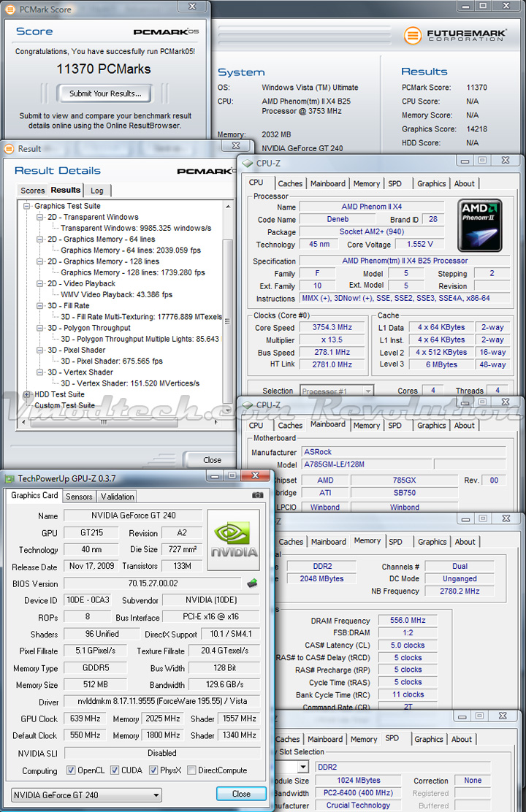This screenshot has width=526, height=812.
Task: Click the Futuremark logo icon
Action: click(413, 36)
